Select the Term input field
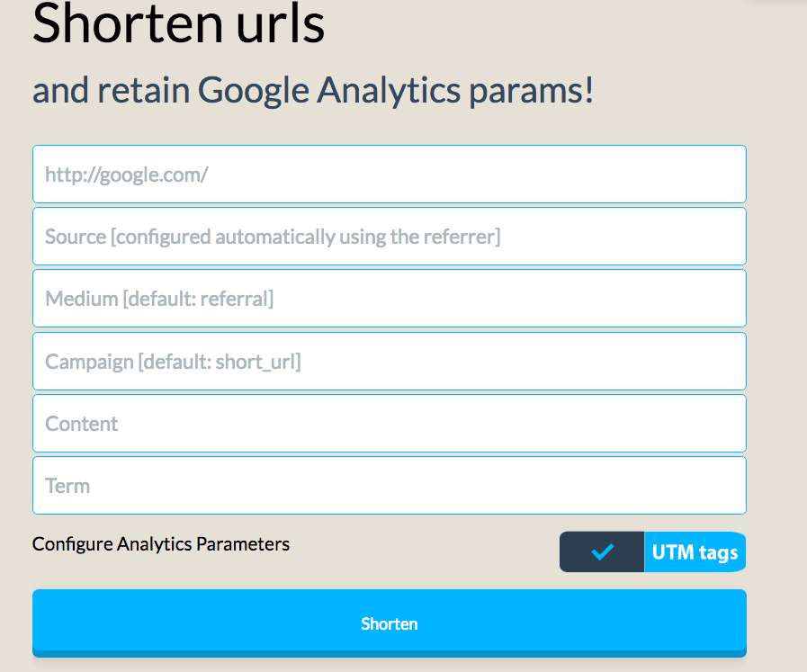807x672 pixels. pos(389,485)
